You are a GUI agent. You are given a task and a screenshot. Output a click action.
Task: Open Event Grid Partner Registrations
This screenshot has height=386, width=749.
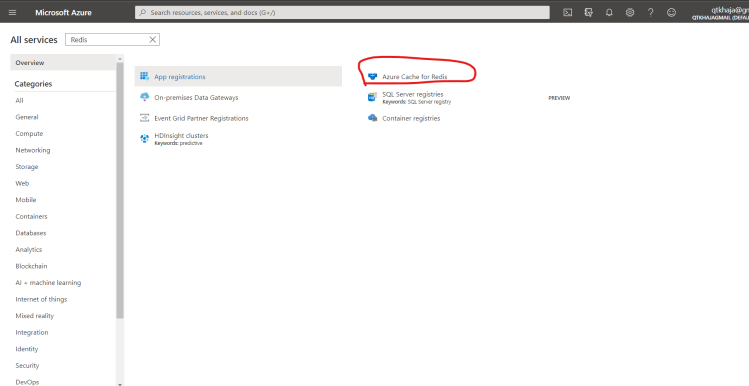[201, 118]
